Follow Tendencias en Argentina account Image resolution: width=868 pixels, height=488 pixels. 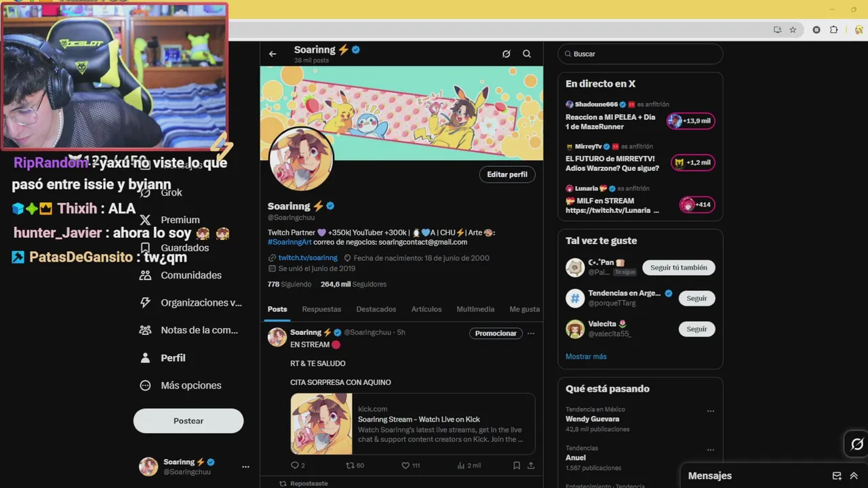coord(696,298)
